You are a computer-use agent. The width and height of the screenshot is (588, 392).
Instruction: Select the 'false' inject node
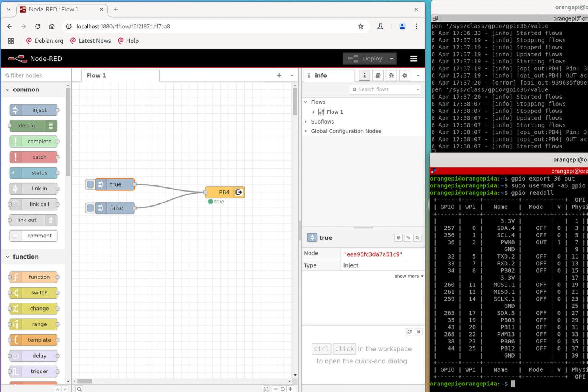tap(115, 208)
